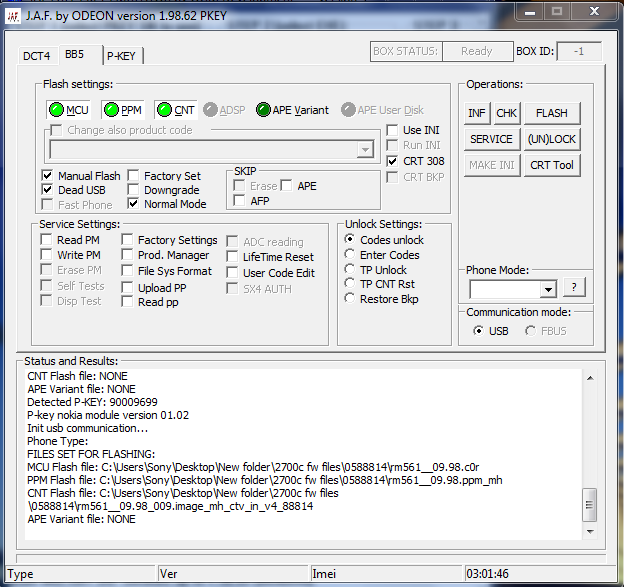The height and width of the screenshot is (587, 624).
Task: Uncheck Dead USB option
Action: pos(47,190)
